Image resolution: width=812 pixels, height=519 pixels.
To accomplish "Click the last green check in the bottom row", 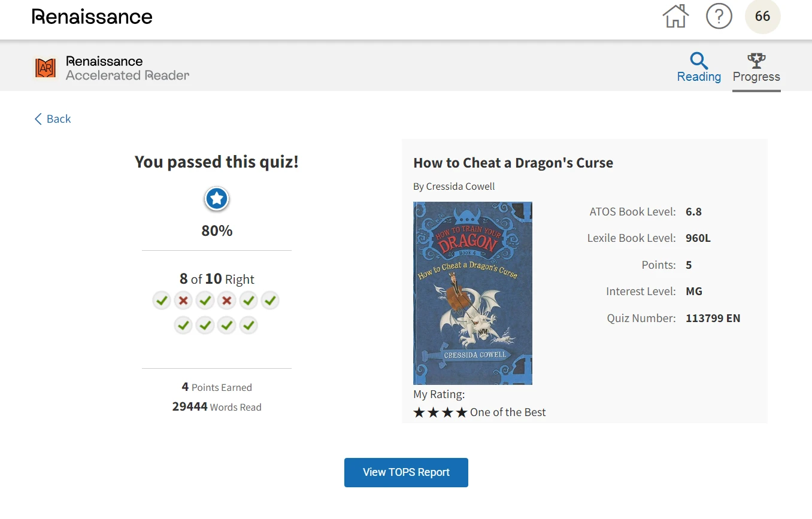I will click(249, 326).
